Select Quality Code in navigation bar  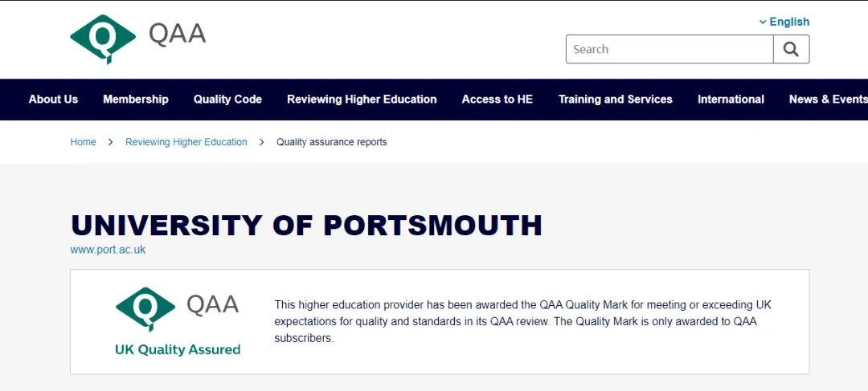click(227, 100)
